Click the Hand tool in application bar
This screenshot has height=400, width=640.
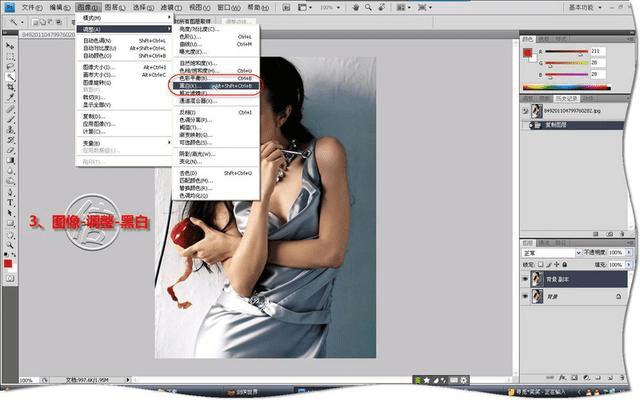pyautogui.click(x=356, y=7)
